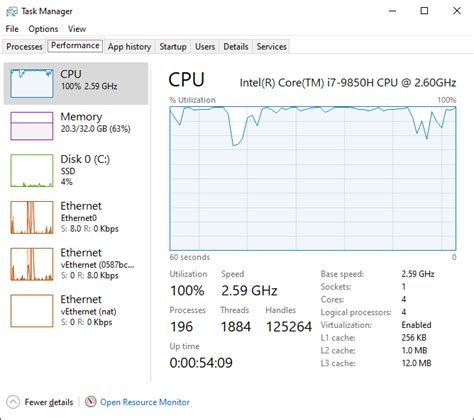Select the CPU mini graph thumbnail
Image resolution: width=474 pixels, height=420 pixels.
pos(32,83)
